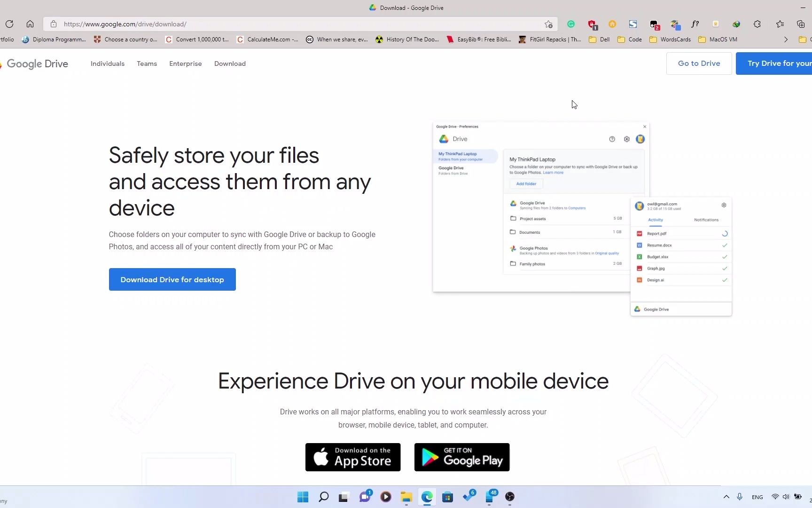812x508 pixels.
Task: View site info via the lock icon
Action: pyautogui.click(x=54, y=24)
